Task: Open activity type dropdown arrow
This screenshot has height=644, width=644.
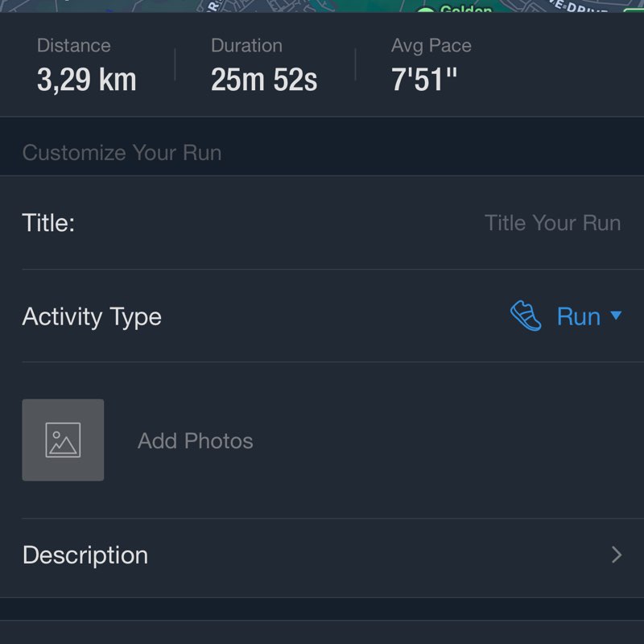Action: 617,316
